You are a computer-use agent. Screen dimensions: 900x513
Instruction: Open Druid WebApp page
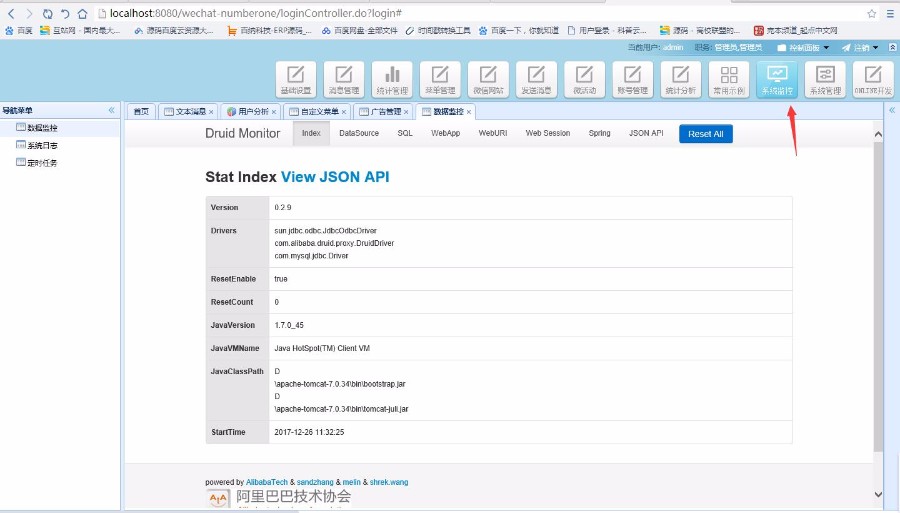pyautogui.click(x=445, y=133)
